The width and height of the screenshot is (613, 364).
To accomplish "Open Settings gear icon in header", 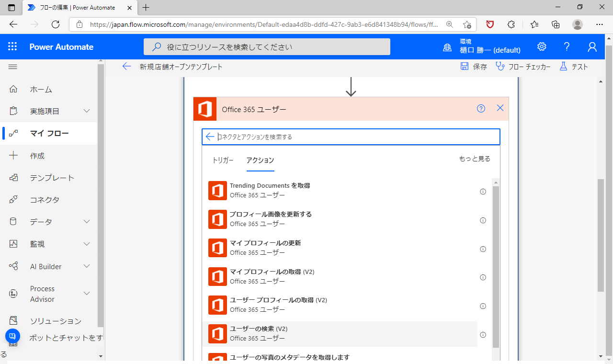I will click(542, 46).
